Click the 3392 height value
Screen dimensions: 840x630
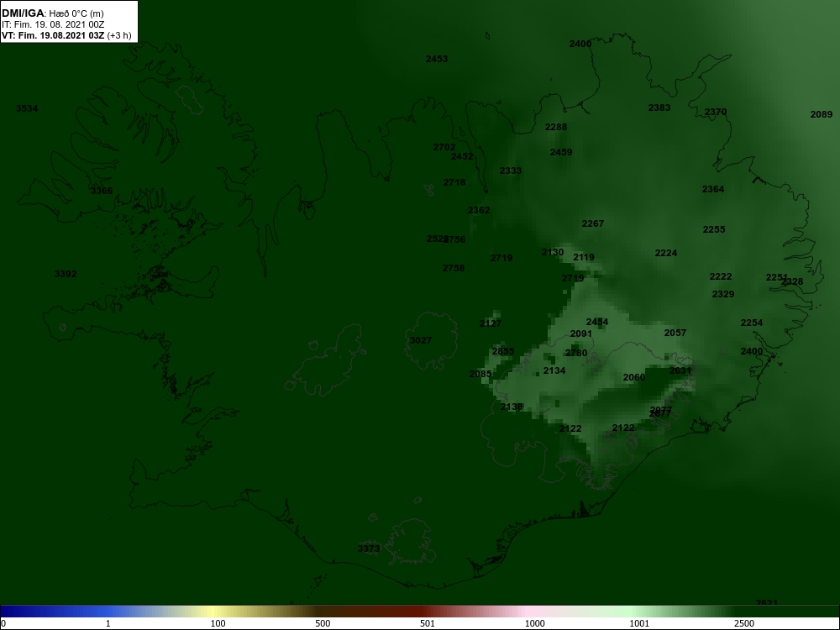coord(66,275)
